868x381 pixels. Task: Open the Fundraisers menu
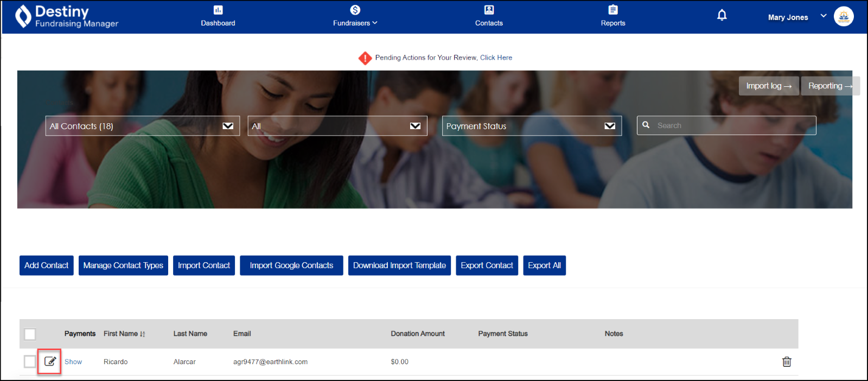(x=355, y=16)
